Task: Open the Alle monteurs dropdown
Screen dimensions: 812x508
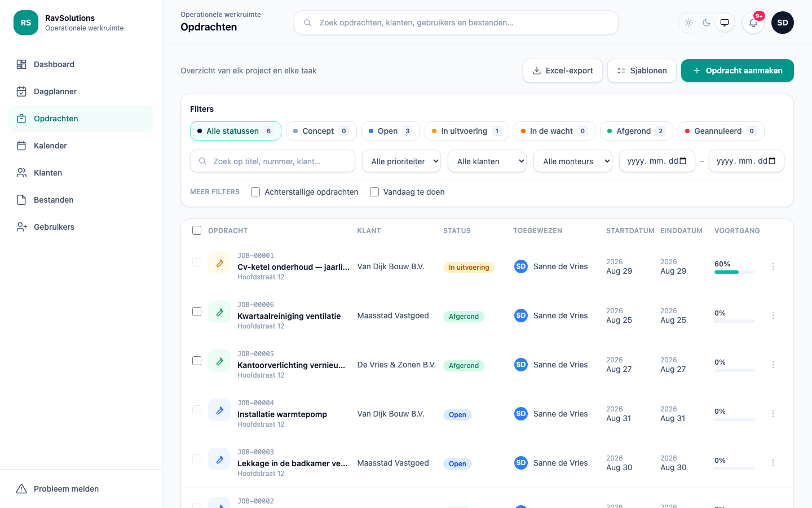Action: (x=573, y=161)
